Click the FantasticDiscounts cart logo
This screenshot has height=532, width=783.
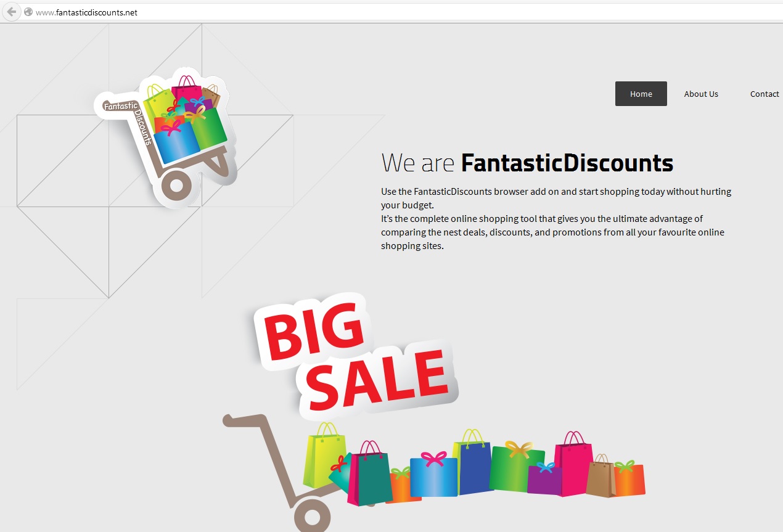164,136
